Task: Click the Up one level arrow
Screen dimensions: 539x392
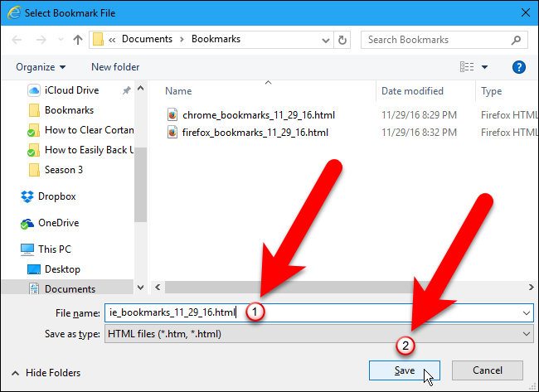Action: click(78, 40)
